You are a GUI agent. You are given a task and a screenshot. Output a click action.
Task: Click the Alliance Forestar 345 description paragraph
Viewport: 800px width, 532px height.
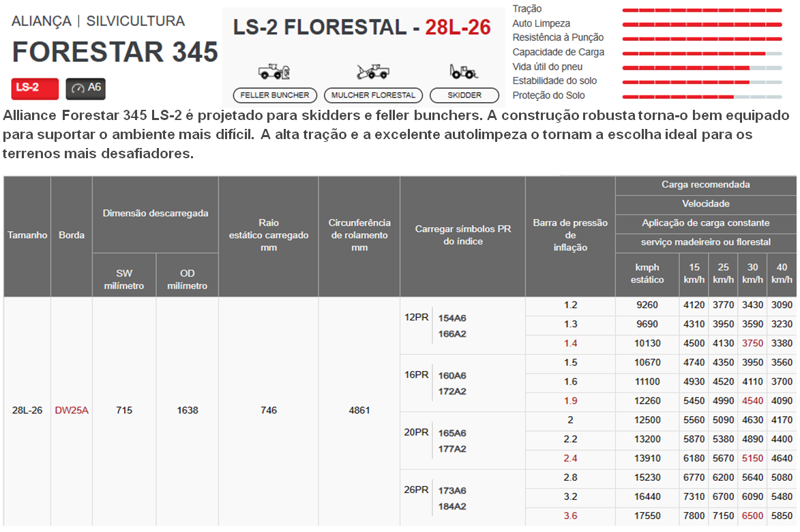coord(396,134)
